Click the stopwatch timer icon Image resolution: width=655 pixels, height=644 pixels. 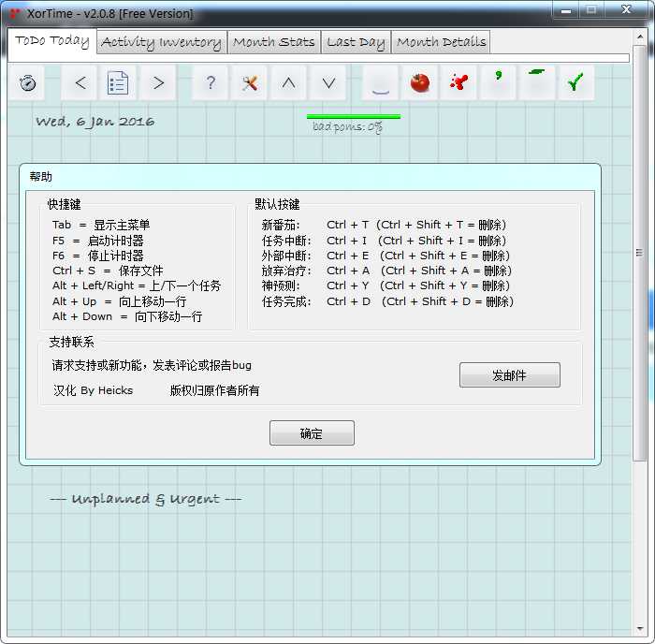[27, 82]
